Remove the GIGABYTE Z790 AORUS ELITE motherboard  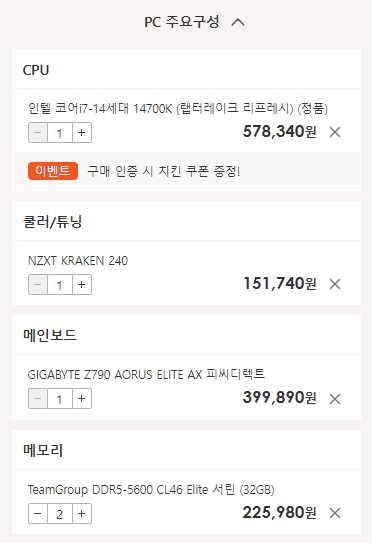click(x=335, y=399)
